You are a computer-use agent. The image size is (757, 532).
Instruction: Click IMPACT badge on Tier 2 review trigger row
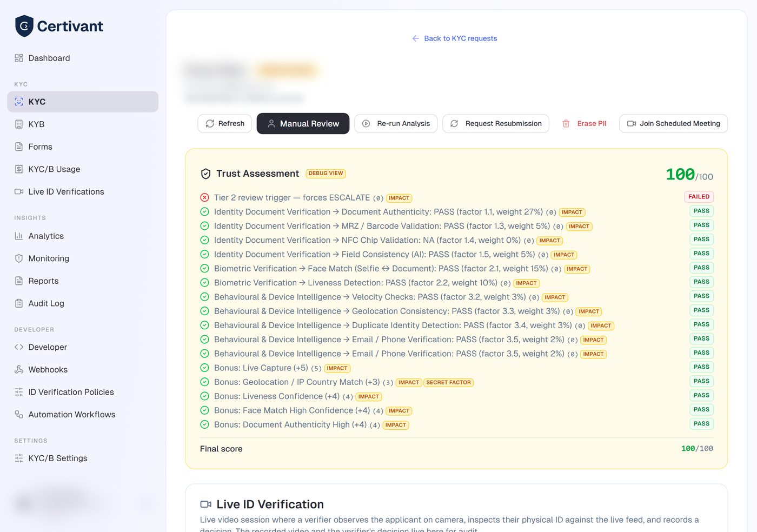[399, 198]
